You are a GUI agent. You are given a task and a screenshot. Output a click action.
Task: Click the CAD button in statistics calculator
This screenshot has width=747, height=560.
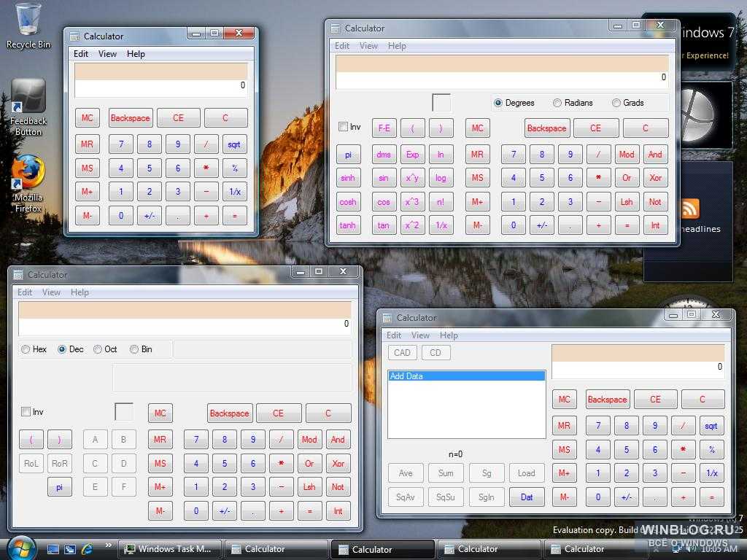tap(403, 353)
